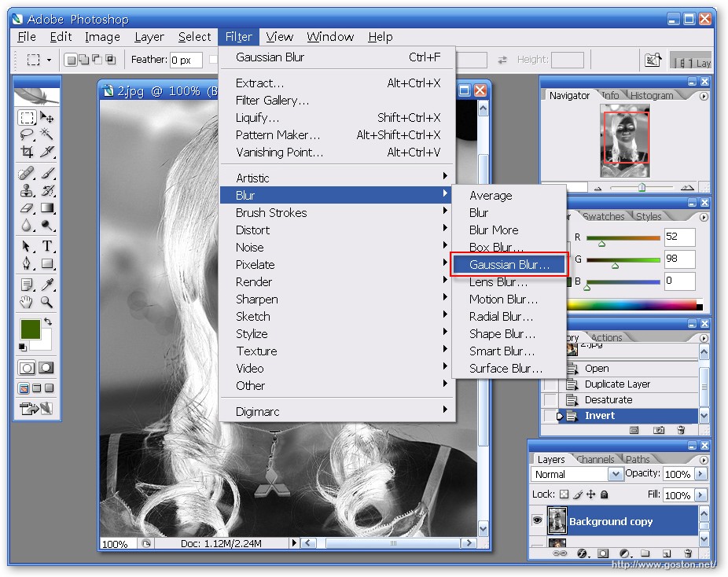Screen dimensions: 728x577
Task: Select the Eraser tool
Action: tap(27, 208)
